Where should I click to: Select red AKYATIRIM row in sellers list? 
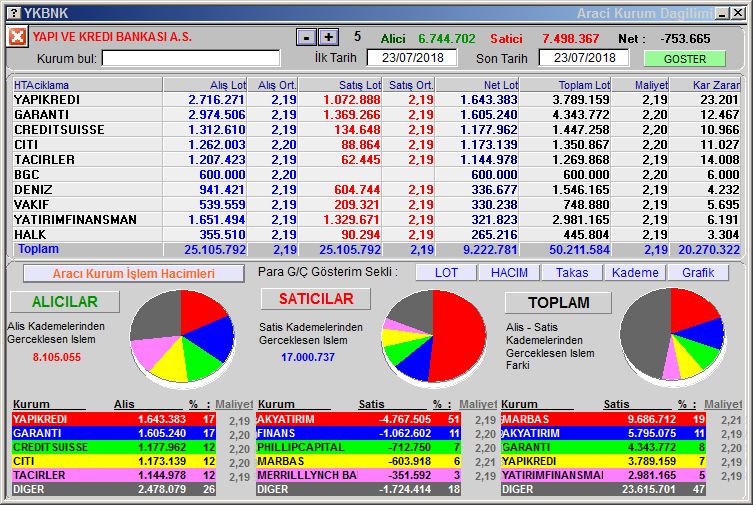[358, 419]
